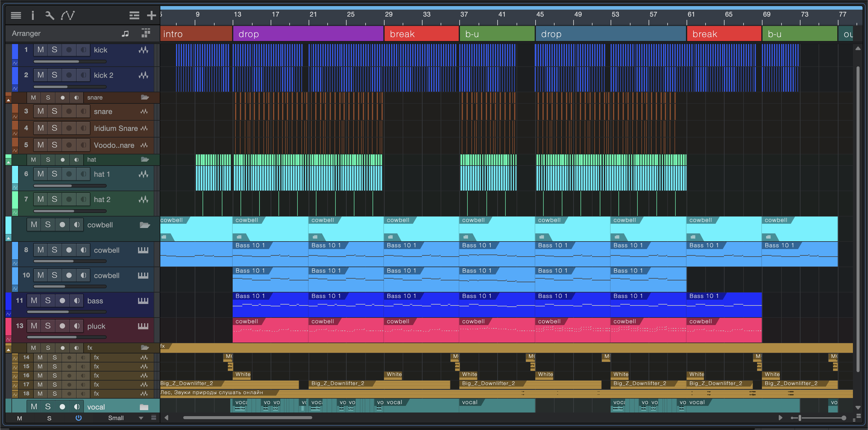Image resolution: width=868 pixels, height=430 pixels.
Task: Open the inspector info icon
Action: [x=33, y=15]
